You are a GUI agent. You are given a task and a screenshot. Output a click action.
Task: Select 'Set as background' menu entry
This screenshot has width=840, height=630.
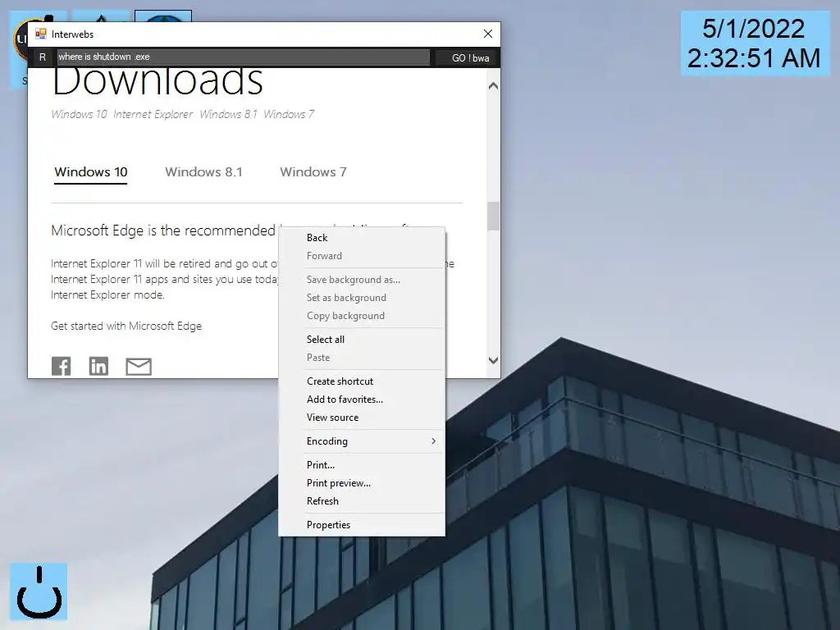point(362,298)
